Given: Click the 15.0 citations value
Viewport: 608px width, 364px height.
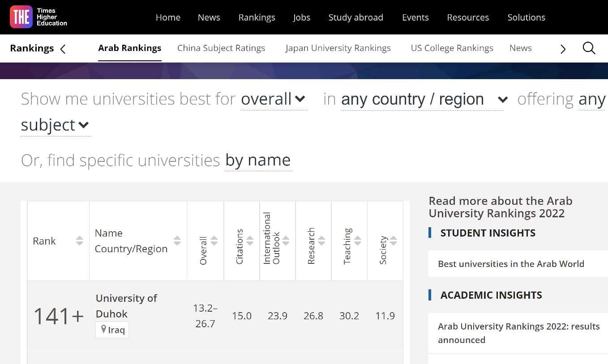Looking at the screenshot, I should 242,316.
